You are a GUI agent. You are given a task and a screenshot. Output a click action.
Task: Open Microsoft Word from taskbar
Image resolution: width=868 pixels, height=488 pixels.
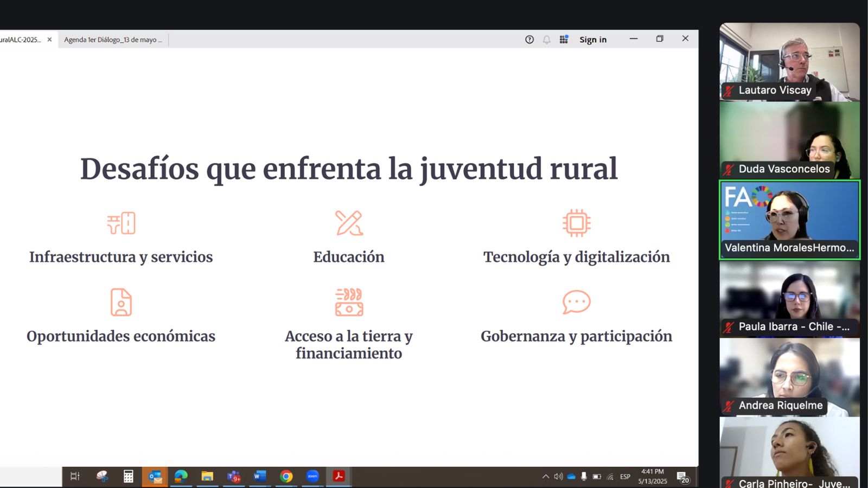(260, 476)
